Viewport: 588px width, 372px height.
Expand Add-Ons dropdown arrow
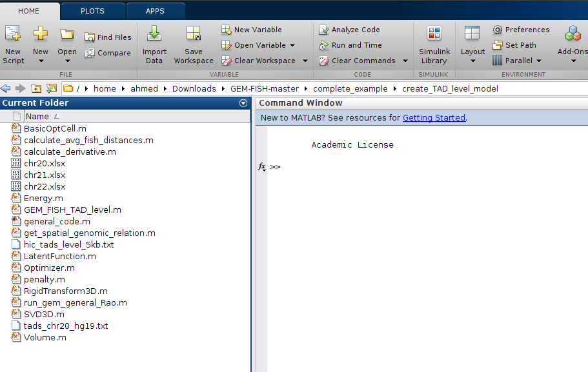(573, 61)
